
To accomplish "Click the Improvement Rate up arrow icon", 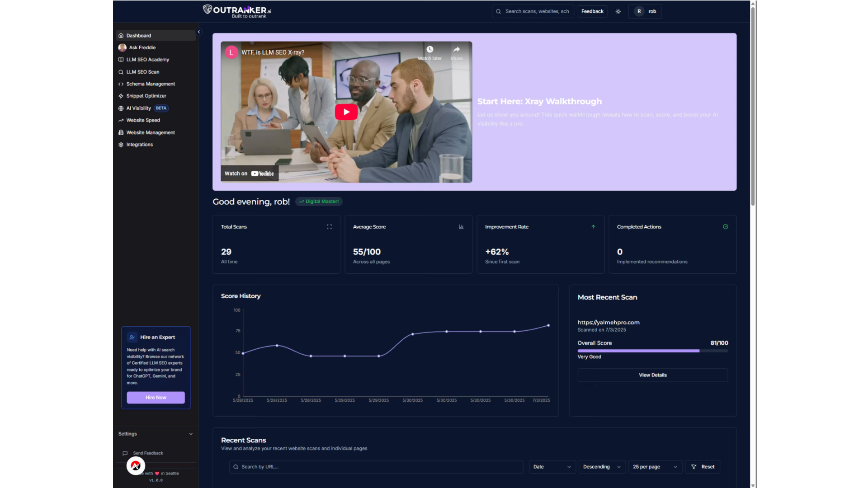I will (x=593, y=227).
